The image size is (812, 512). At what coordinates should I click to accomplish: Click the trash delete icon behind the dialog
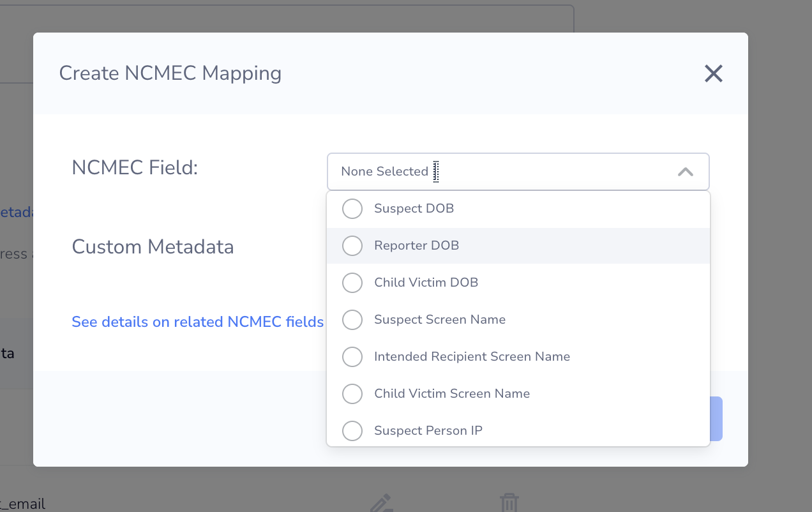509,502
